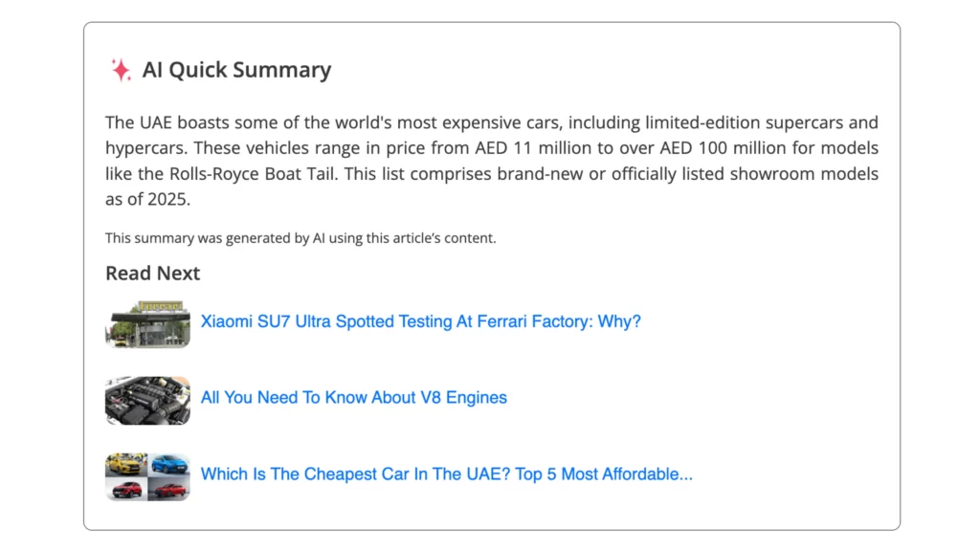
Task: Open All You Need To Know About V8 Engines
Action: coord(354,397)
